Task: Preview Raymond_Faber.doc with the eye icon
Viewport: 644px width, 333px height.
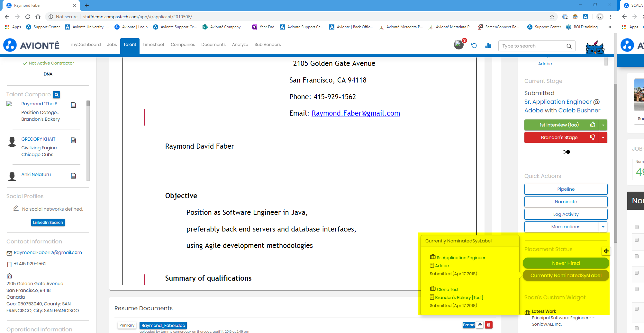Action: (x=480, y=325)
